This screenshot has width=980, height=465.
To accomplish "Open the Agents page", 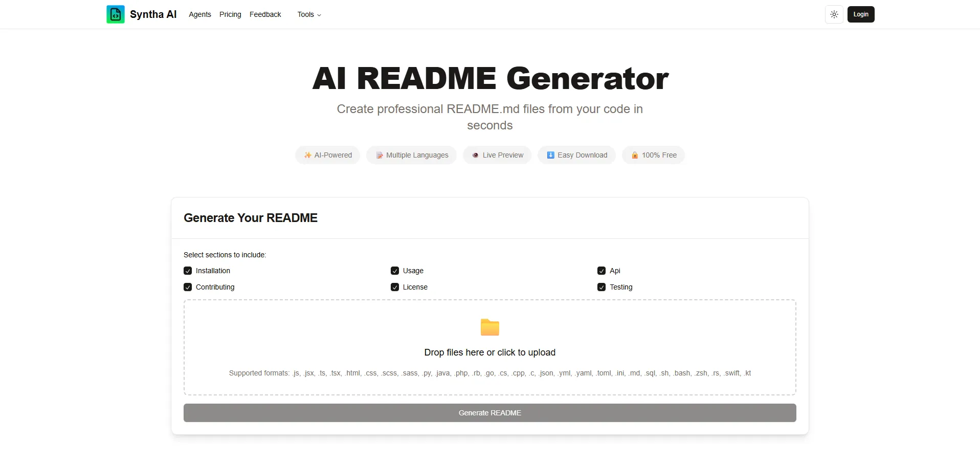I will click(199, 14).
